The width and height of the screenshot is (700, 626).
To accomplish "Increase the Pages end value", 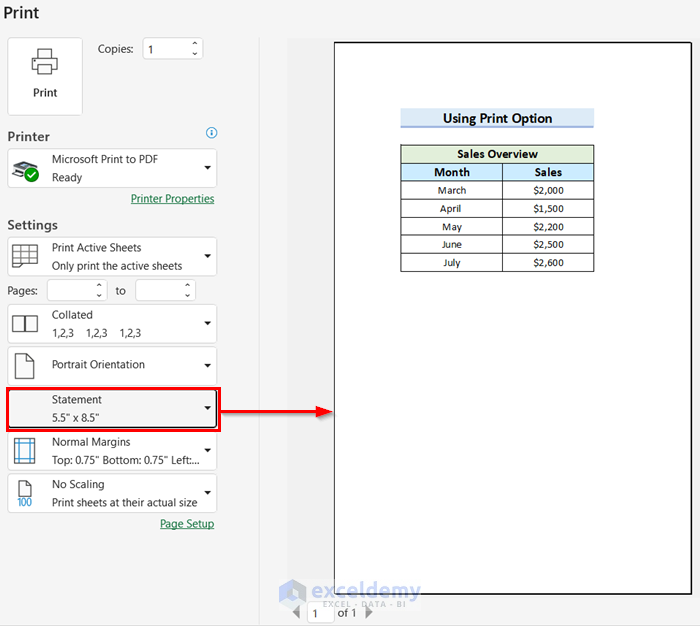I will tap(188, 285).
